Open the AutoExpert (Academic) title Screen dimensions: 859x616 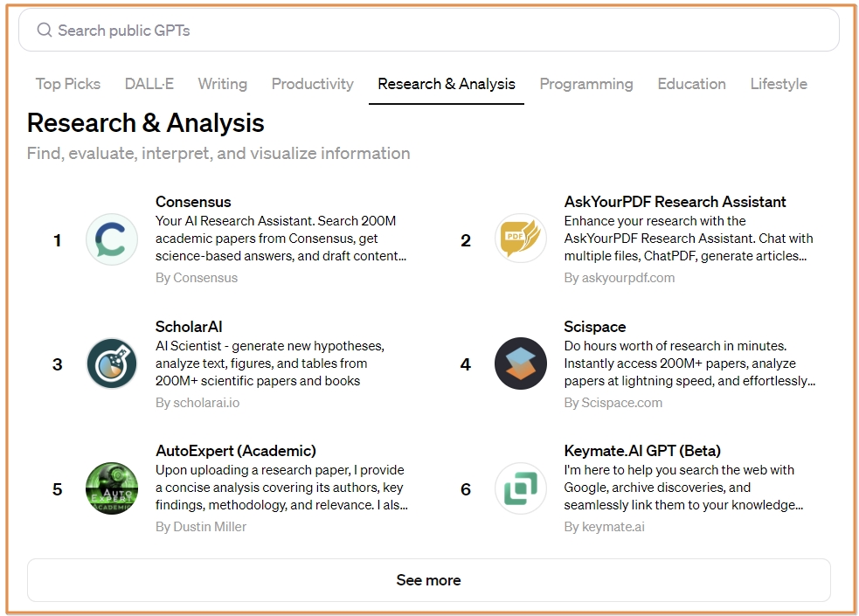(x=236, y=451)
